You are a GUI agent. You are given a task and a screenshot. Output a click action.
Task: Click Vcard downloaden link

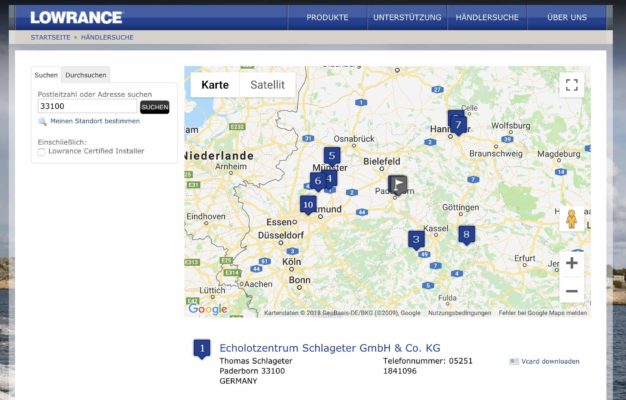point(550,362)
